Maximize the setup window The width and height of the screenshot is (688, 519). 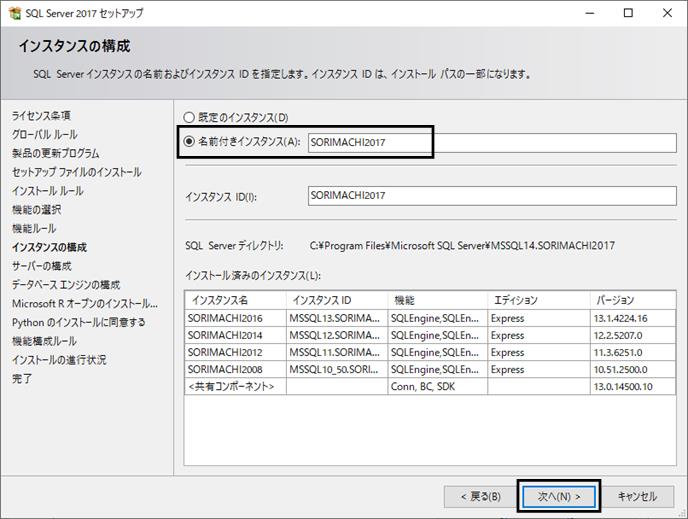coord(628,13)
